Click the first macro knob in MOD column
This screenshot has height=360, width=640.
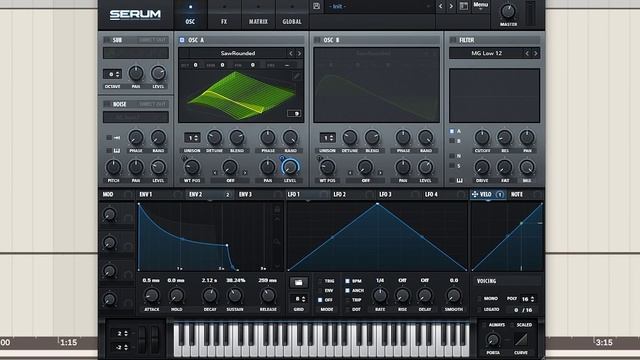tap(109, 215)
